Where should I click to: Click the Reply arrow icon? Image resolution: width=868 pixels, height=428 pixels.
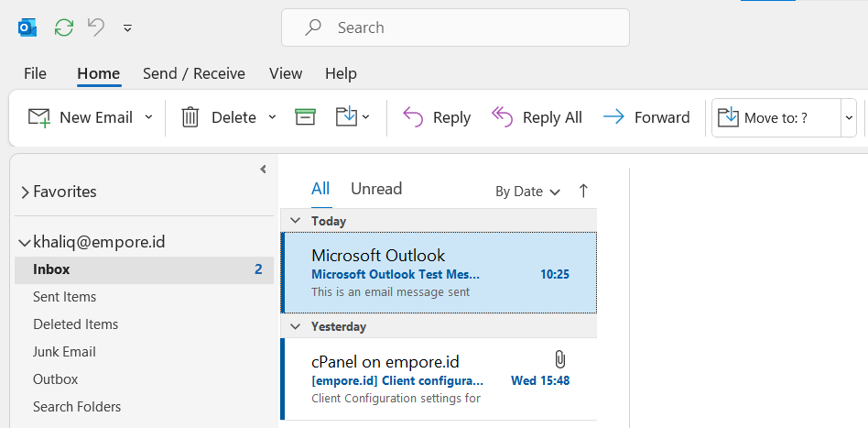coord(413,117)
